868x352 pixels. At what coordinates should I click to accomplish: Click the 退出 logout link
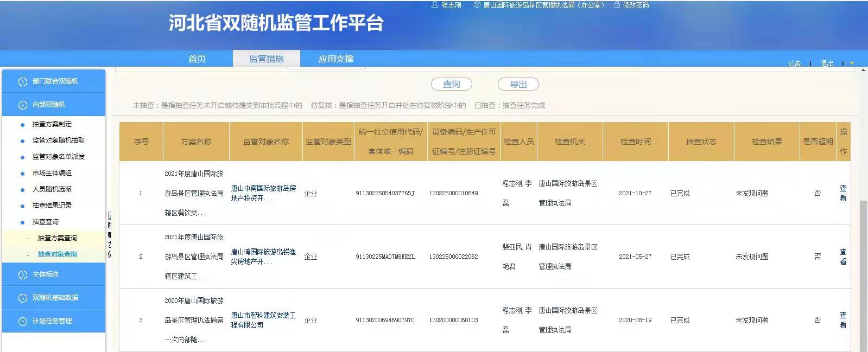(827, 63)
